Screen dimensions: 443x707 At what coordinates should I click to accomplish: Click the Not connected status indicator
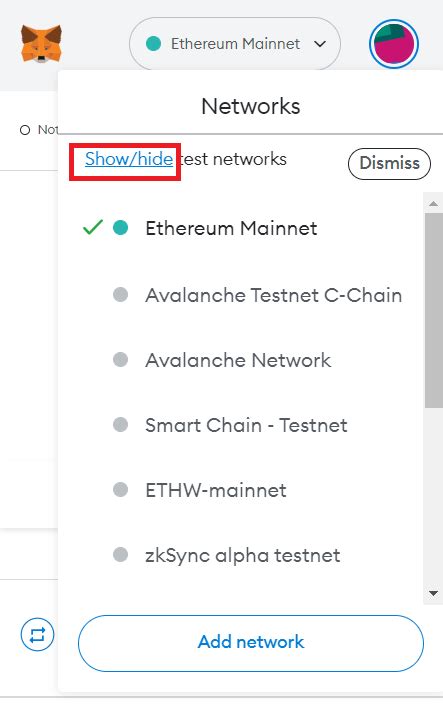[39, 130]
